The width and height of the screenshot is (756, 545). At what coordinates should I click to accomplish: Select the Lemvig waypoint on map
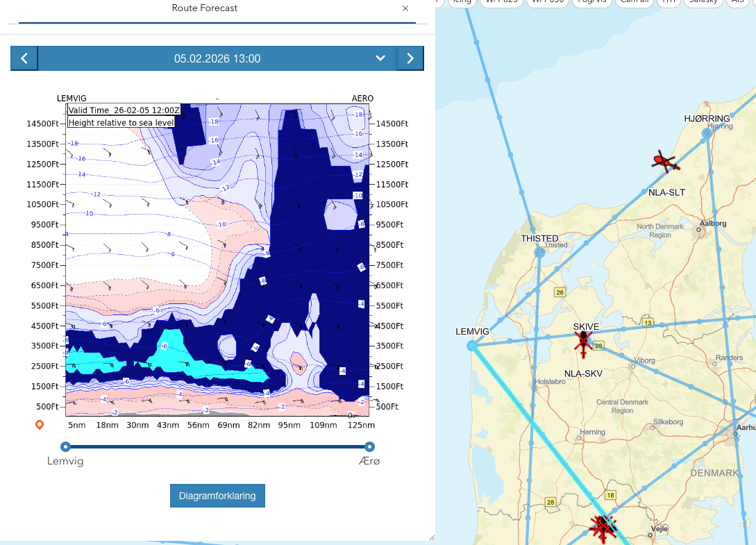click(472, 345)
